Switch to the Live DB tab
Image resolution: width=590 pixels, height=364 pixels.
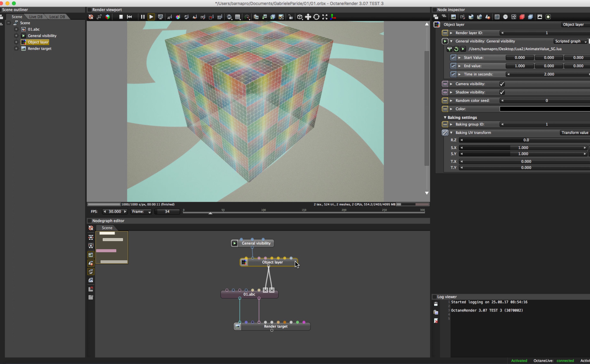36,17
